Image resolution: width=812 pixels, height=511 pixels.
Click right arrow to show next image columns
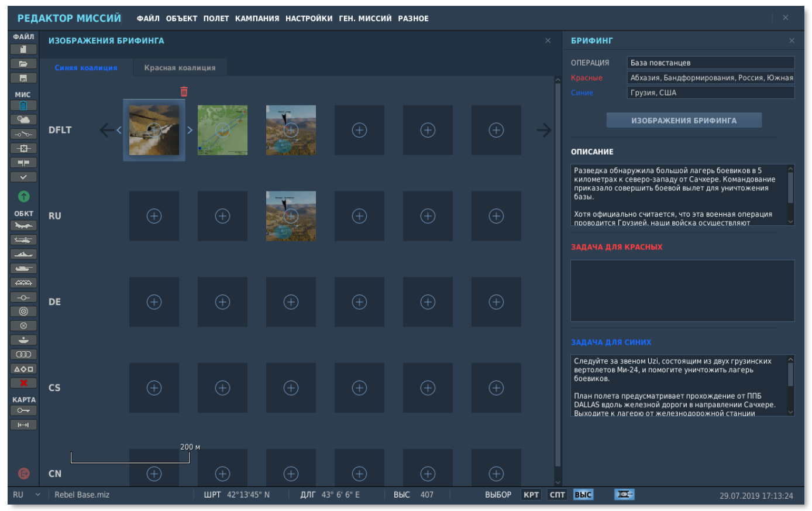click(x=543, y=130)
